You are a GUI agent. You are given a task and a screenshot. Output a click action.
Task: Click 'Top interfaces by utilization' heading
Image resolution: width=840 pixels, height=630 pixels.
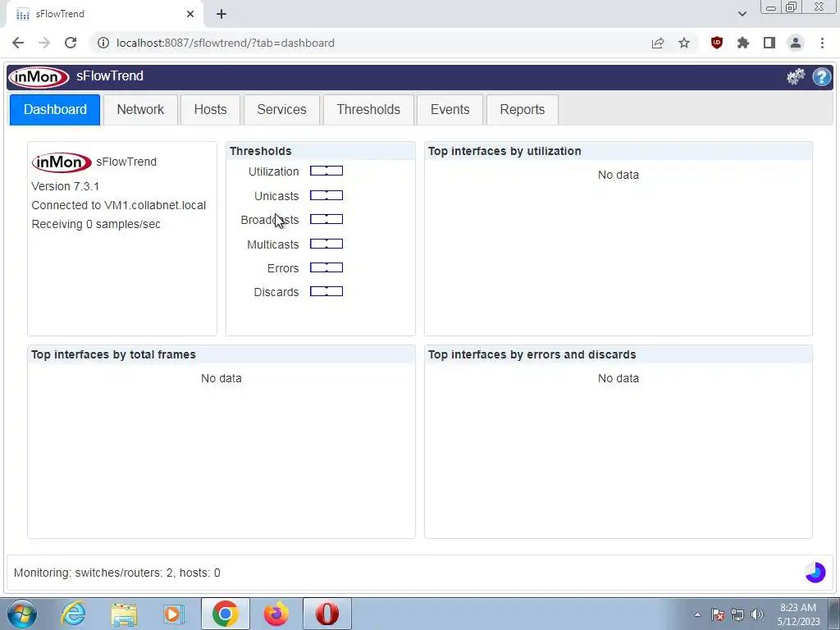(x=504, y=151)
